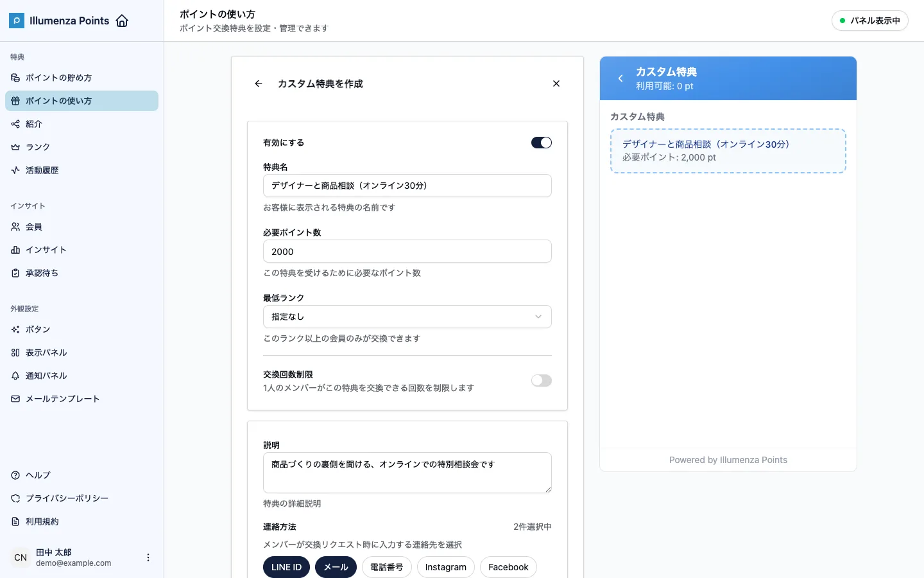
Task: Toggle the 有効にする switch off
Action: click(542, 143)
